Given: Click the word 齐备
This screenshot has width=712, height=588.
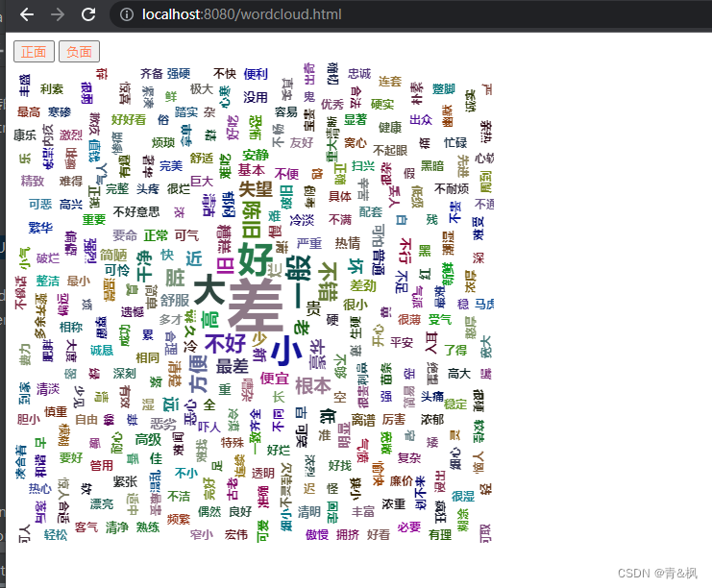Looking at the screenshot, I should pos(152,73).
